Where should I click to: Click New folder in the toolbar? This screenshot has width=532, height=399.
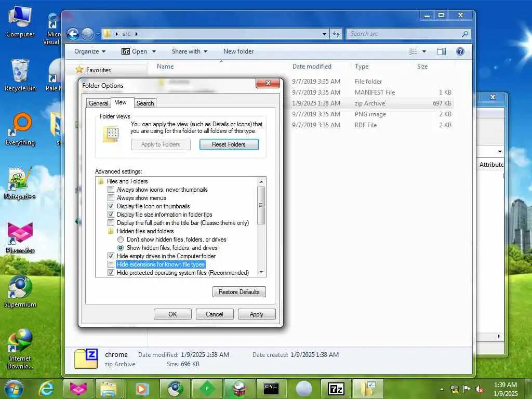[238, 51]
